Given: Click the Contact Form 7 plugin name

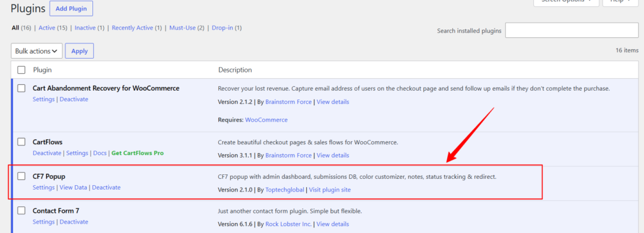Looking at the screenshot, I should point(56,211).
